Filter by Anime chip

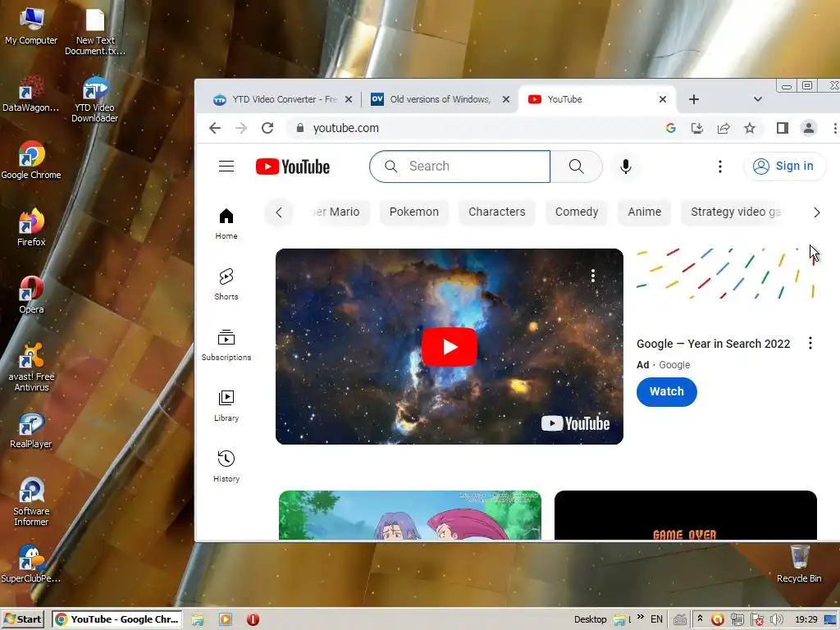[645, 212]
